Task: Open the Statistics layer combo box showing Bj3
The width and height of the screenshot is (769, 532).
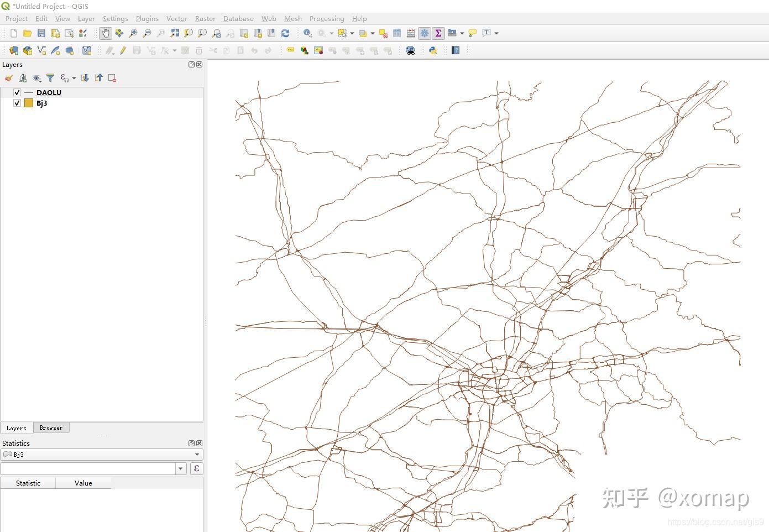Action: pos(102,455)
